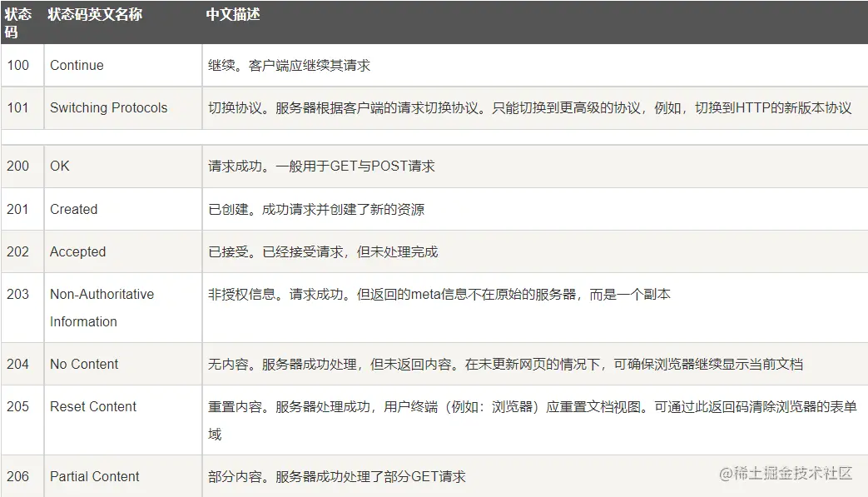This screenshot has width=868, height=497.
Task: Click the 切换协议 description for code 101
Action: 530,107
